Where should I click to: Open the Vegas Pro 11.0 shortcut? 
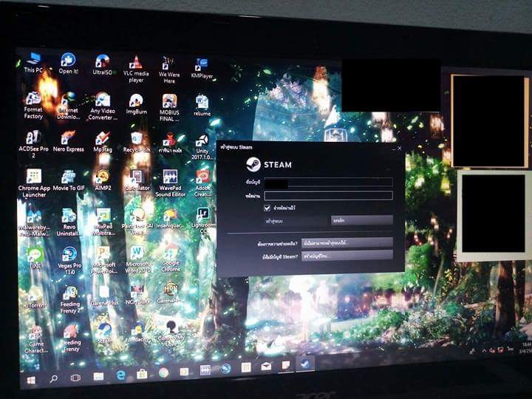69,261
